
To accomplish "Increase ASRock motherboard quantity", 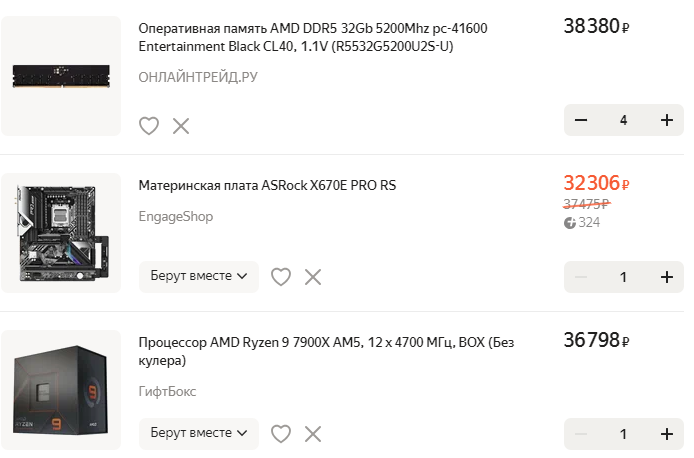I will [x=667, y=277].
